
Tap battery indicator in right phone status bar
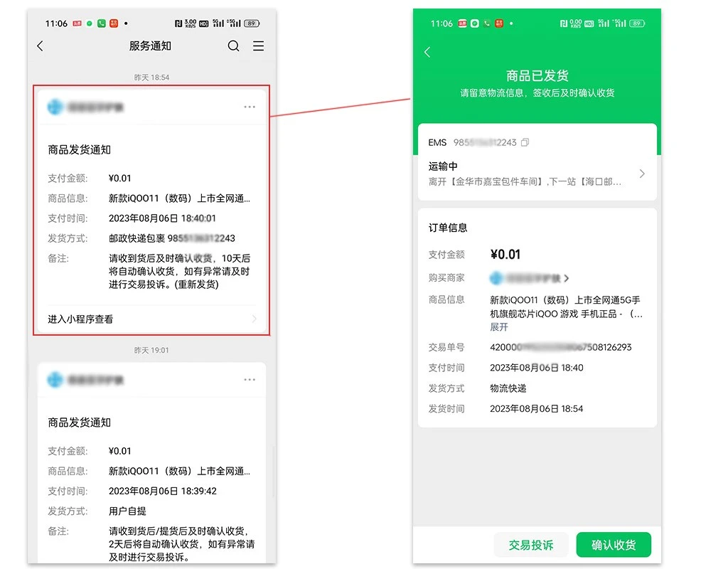click(x=637, y=23)
